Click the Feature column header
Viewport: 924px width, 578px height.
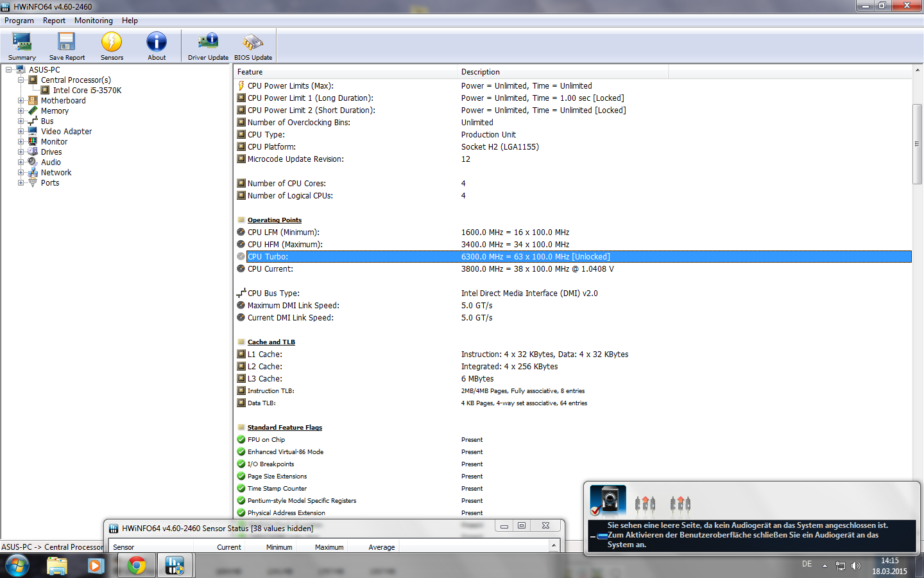(345, 72)
